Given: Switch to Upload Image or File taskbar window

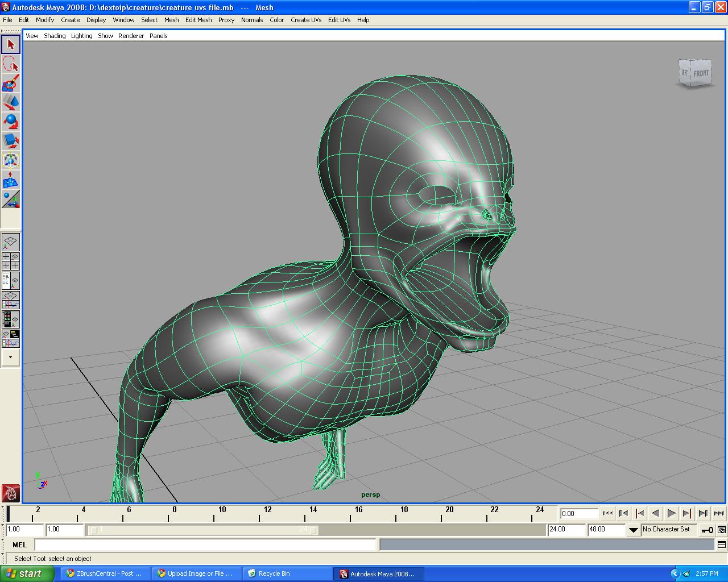Looking at the screenshot, I should click(196, 573).
